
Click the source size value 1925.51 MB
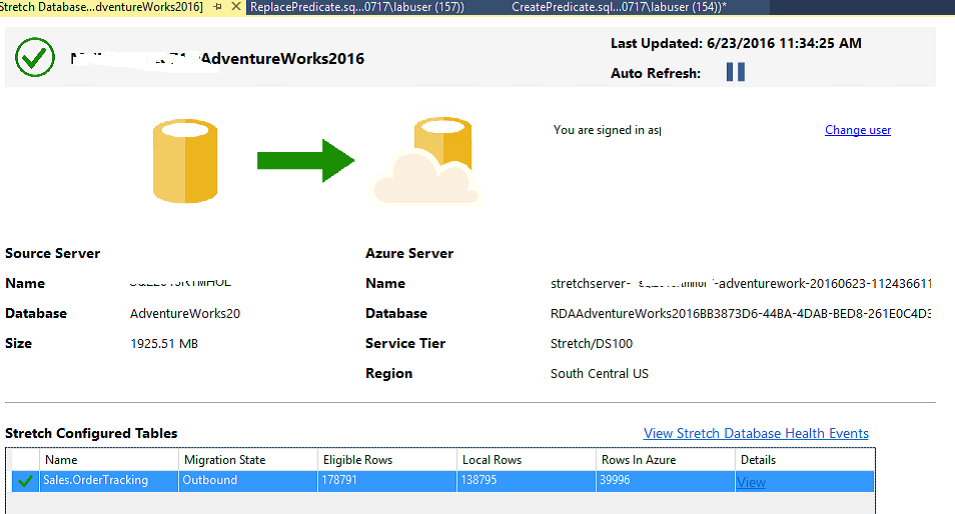pos(164,343)
